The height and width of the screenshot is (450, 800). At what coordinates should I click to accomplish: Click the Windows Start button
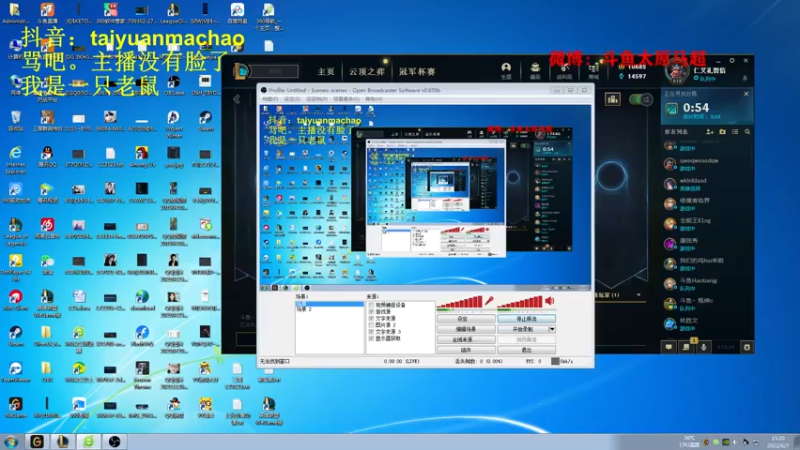coord(11,441)
